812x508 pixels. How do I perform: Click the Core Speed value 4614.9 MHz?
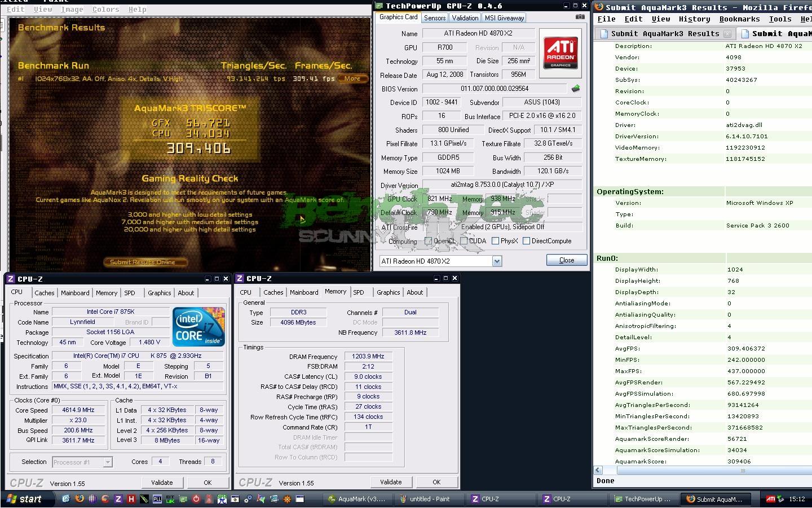pos(78,410)
